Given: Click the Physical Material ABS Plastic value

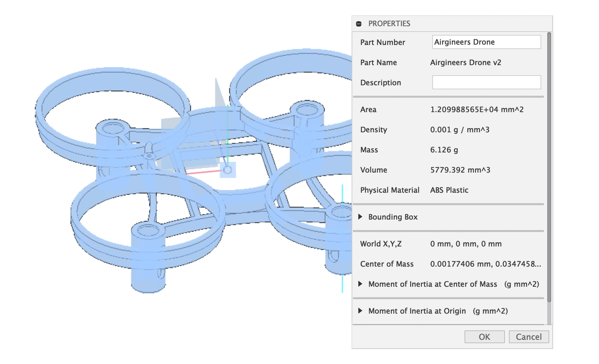Looking at the screenshot, I should pyautogui.click(x=449, y=190).
